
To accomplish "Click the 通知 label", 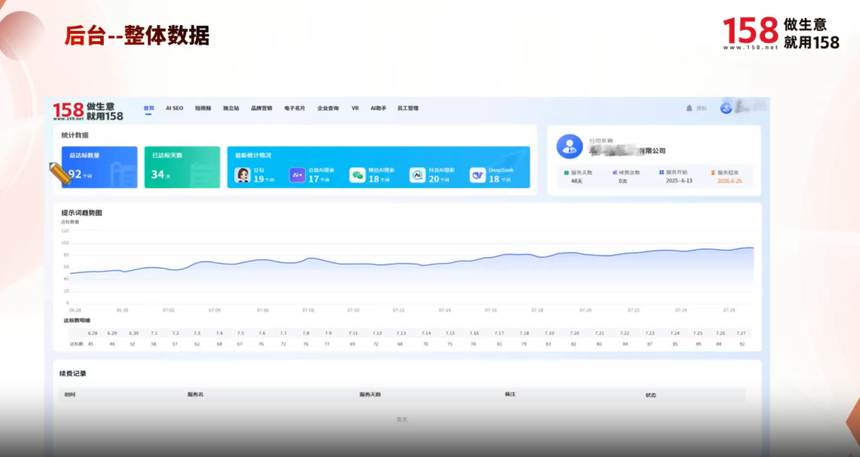I will click(x=701, y=109).
